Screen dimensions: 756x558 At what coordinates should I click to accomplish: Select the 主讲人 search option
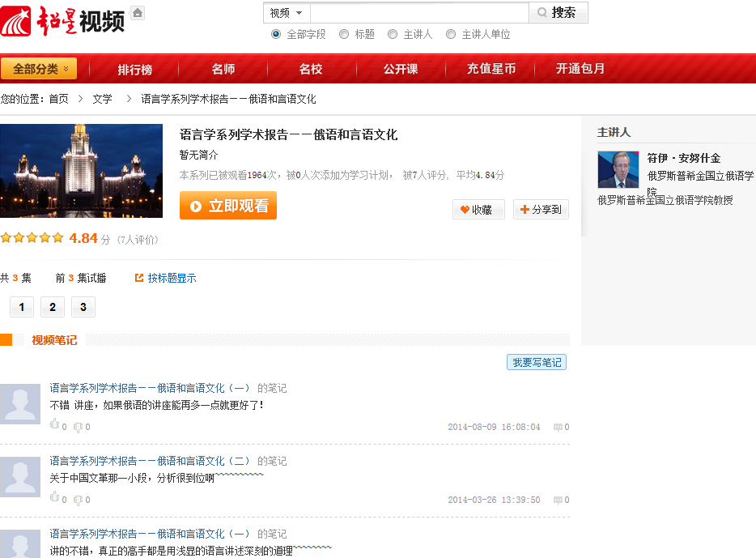[x=393, y=34]
